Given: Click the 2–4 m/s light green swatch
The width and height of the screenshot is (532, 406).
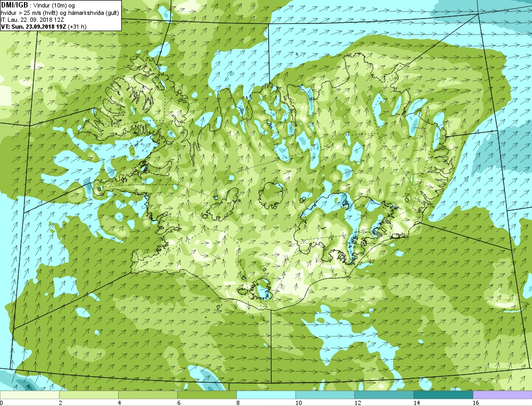Looking at the screenshot, I should point(89,395).
